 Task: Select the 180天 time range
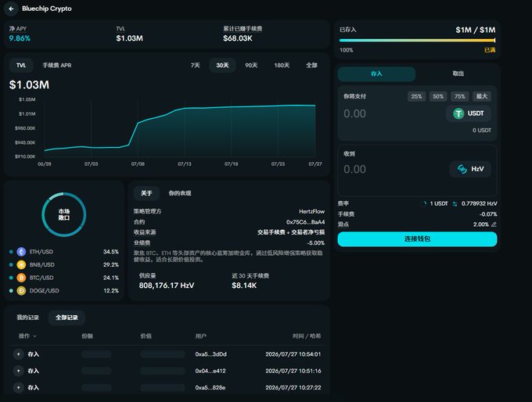[x=282, y=65]
